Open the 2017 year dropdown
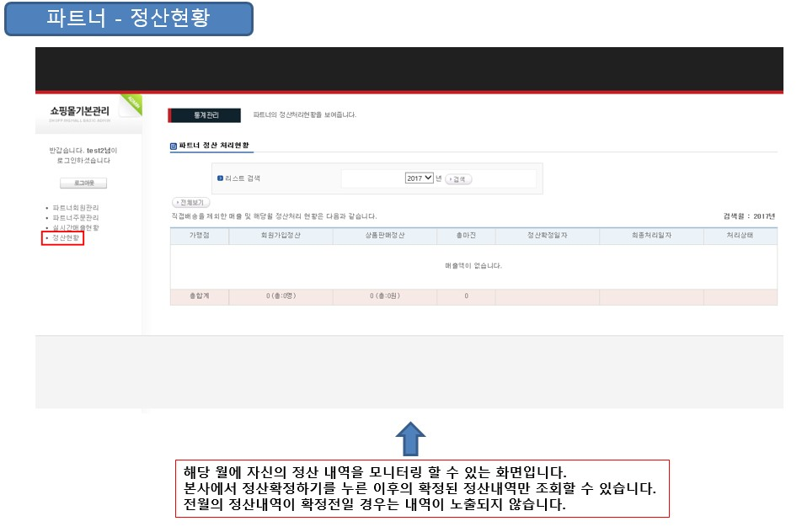The height and width of the screenshot is (532, 802). (419, 178)
